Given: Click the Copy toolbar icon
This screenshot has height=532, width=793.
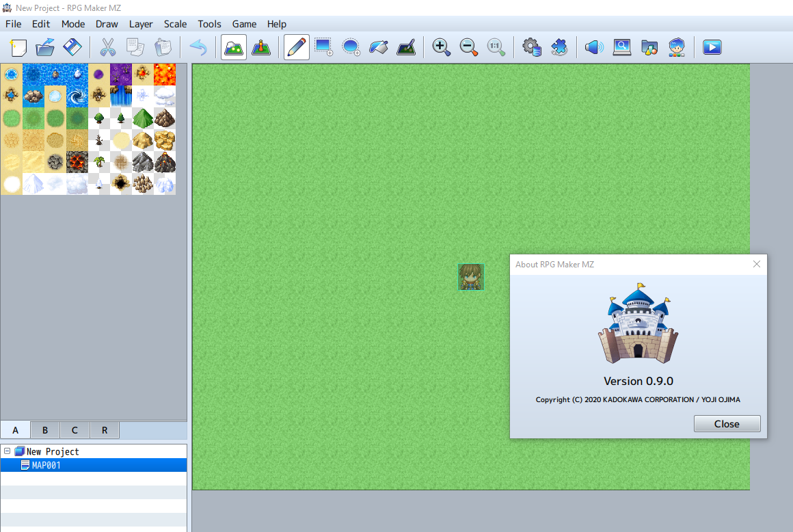Looking at the screenshot, I should click(135, 48).
